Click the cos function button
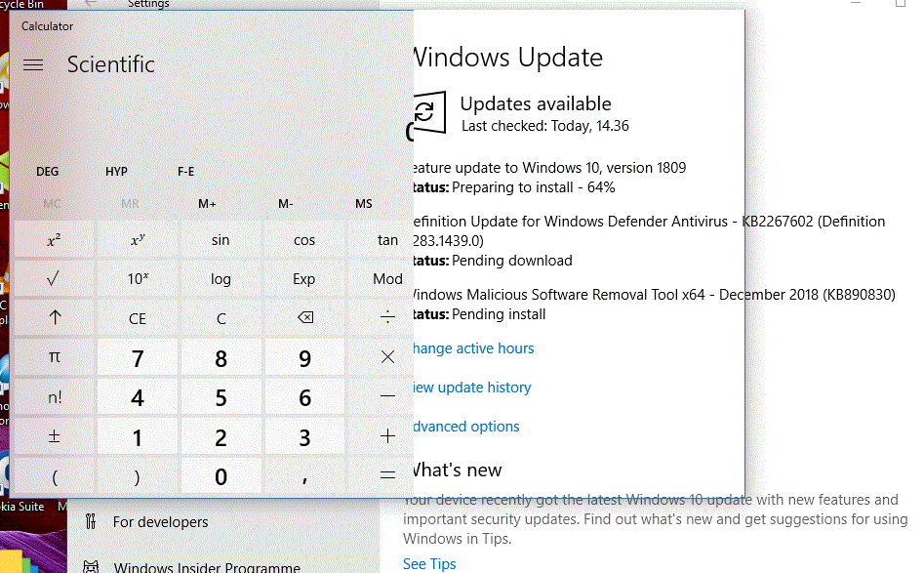The image size is (924, 573). click(x=304, y=240)
